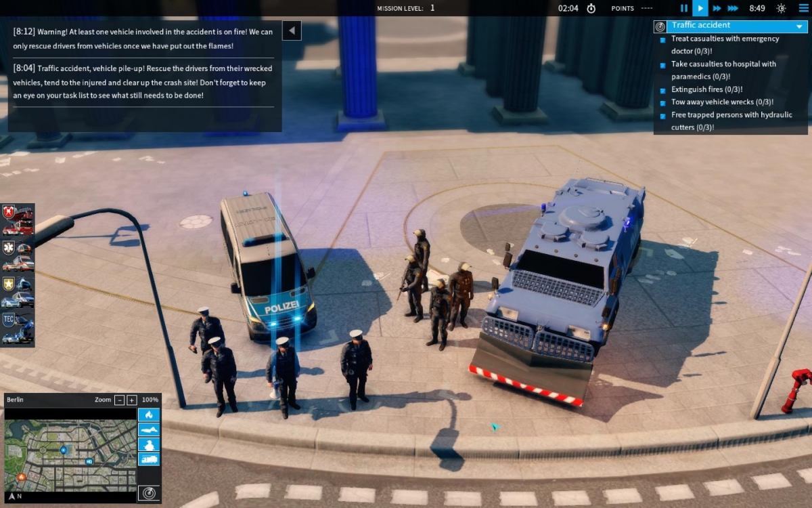
Task: Toggle the vehicles filter on minimap
Action: click(149, 459)
